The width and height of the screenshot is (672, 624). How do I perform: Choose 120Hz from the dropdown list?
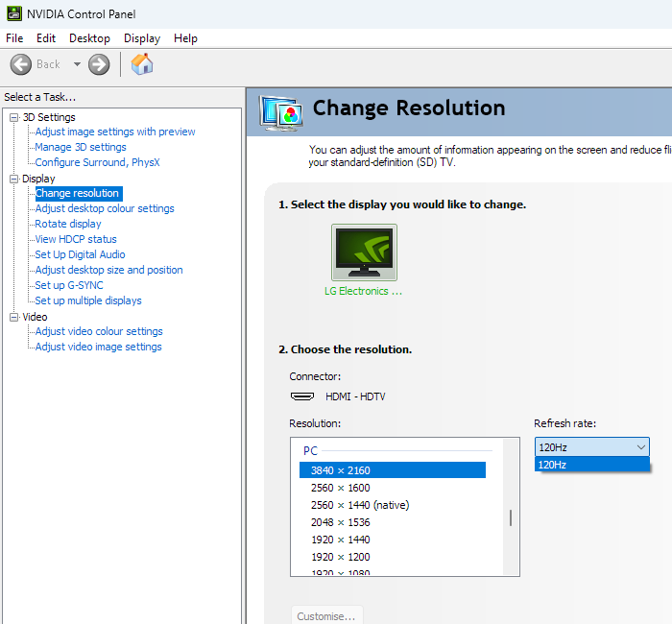(x=592, y=465)
